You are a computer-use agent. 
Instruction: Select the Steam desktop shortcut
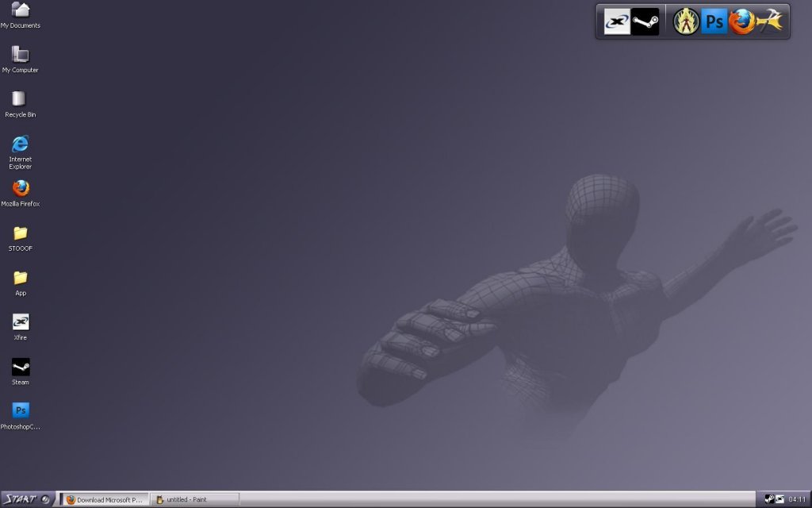[x=20, y=371]
